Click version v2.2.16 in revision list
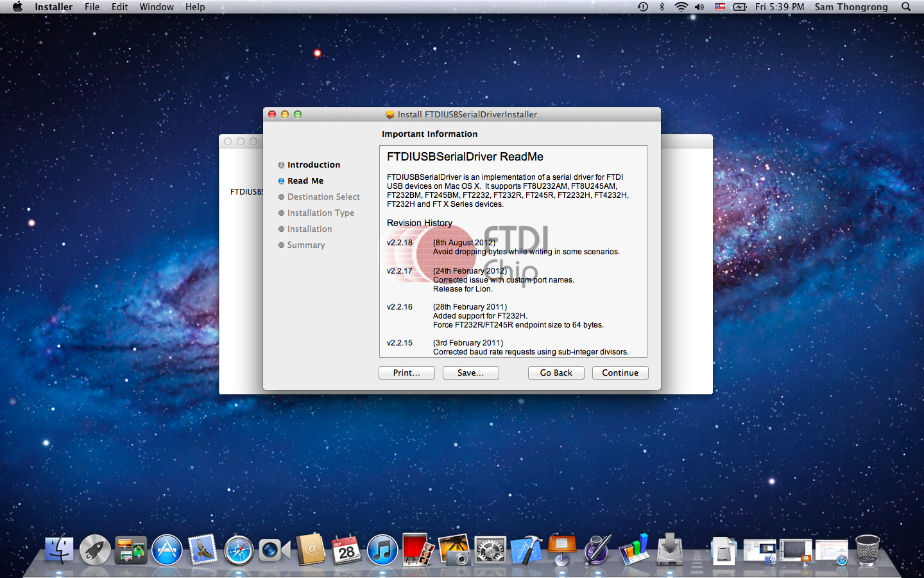The height and width of the screenshot is (578, 924). pos(400,307)
